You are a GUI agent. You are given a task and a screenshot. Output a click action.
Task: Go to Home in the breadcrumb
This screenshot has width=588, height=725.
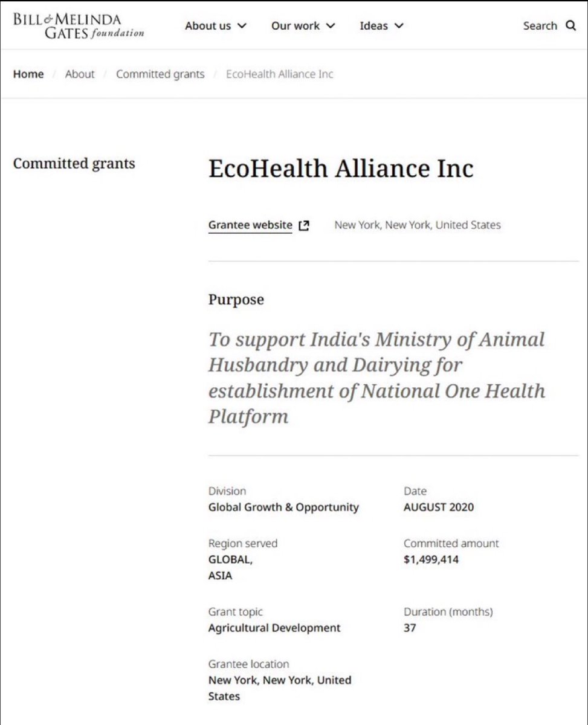pos(28,74)
